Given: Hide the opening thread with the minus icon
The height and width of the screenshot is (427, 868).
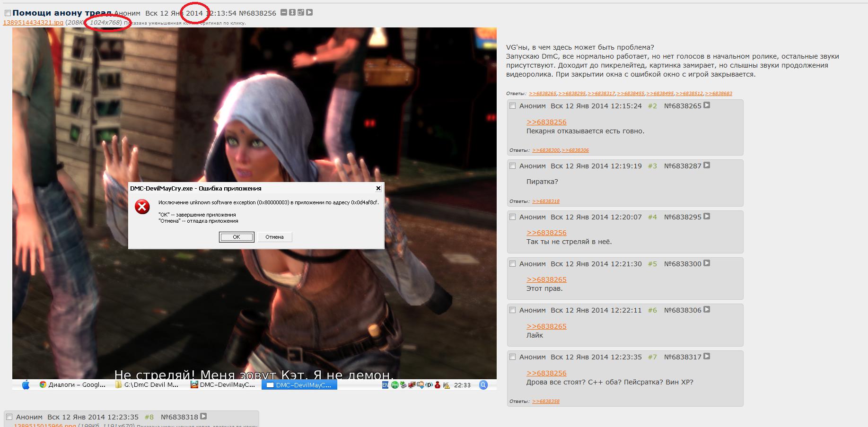Looking at the screenshot, I should 284,12.
